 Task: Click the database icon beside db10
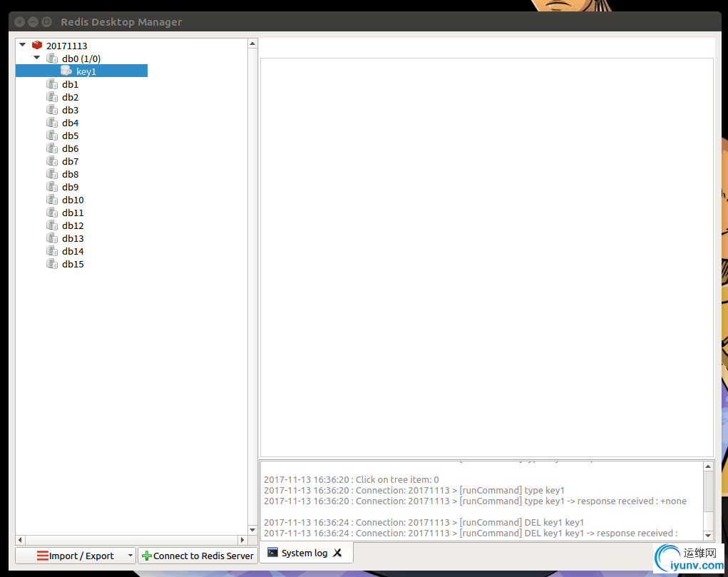point(51,199)
